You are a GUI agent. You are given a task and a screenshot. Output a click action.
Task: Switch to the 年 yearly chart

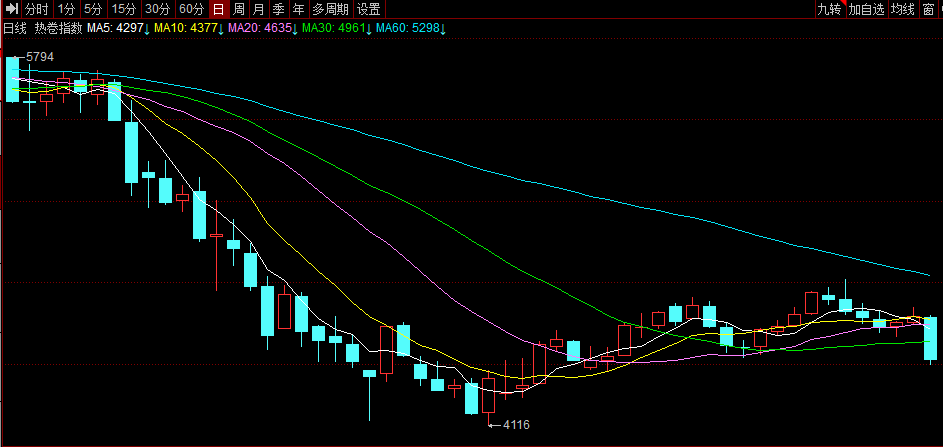click(x=298, y=8)
